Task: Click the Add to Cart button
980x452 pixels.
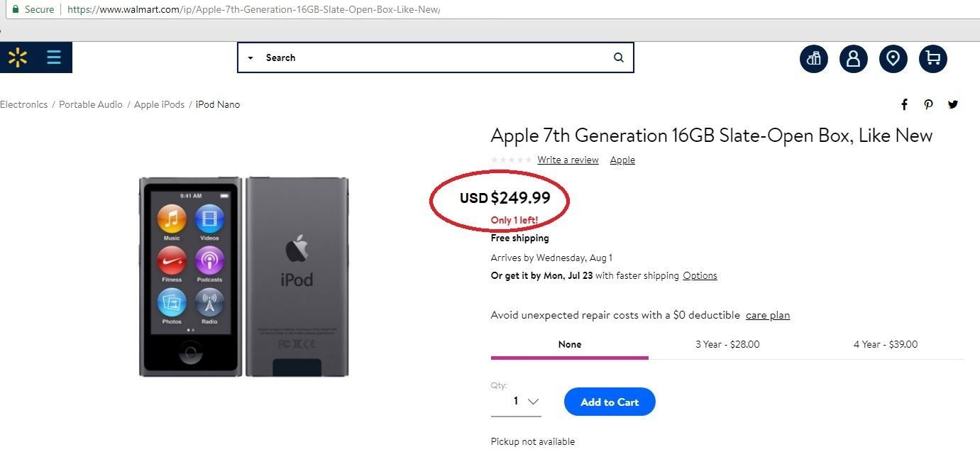Action: pos(610,402)
